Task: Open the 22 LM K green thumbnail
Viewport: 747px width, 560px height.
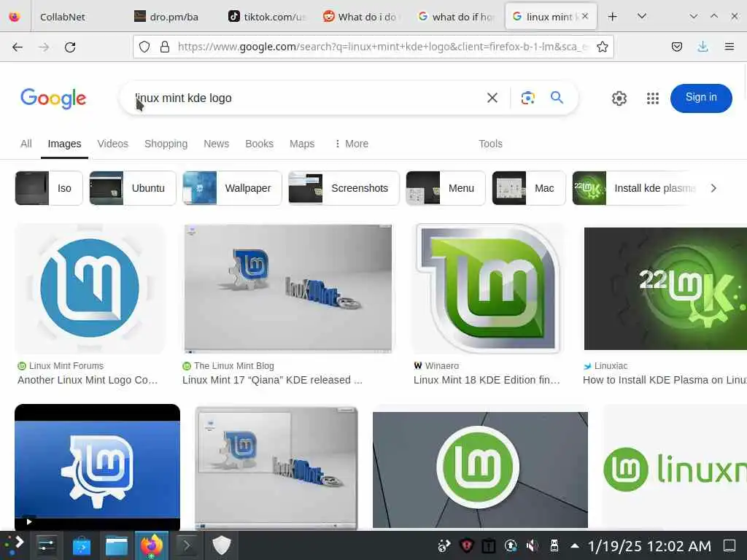Action: (x=665, y=289)
